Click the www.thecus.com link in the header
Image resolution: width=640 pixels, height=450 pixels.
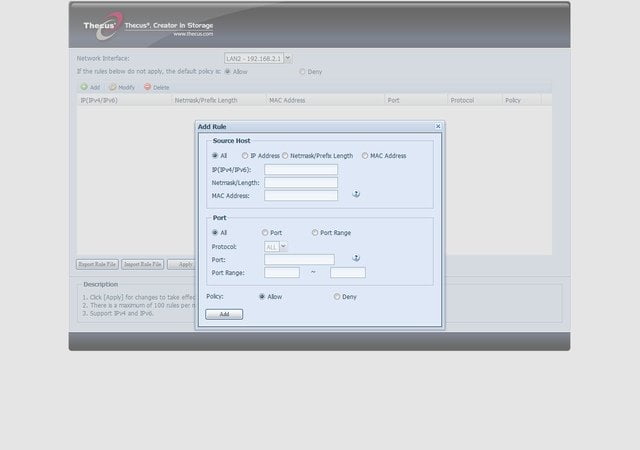pyautogui.click(x=193, y=34)
